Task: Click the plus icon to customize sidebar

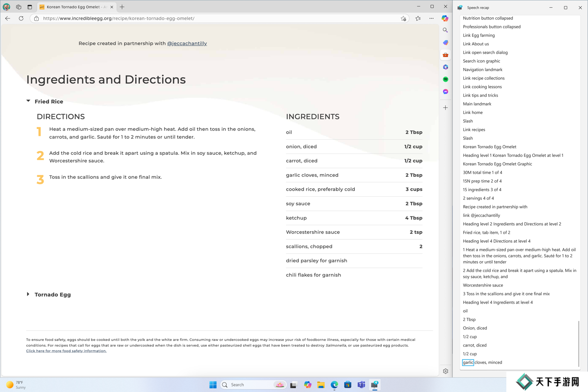Action: click(445, 108)
